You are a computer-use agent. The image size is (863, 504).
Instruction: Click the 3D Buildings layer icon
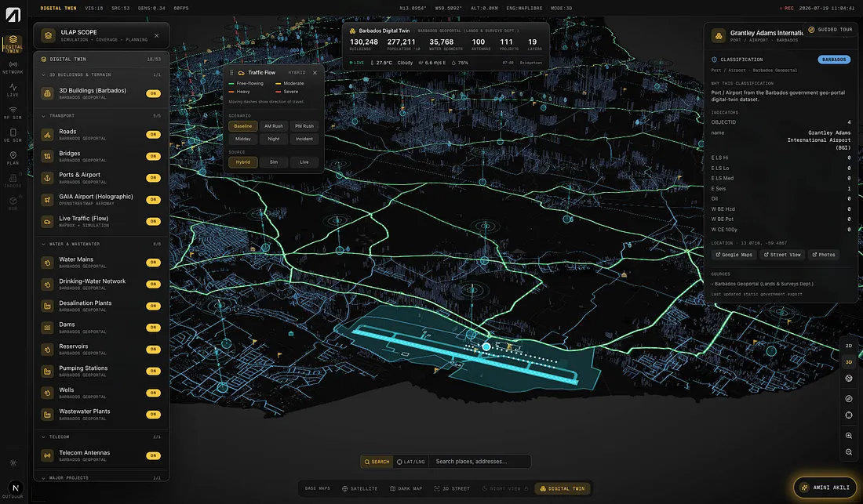47,93
